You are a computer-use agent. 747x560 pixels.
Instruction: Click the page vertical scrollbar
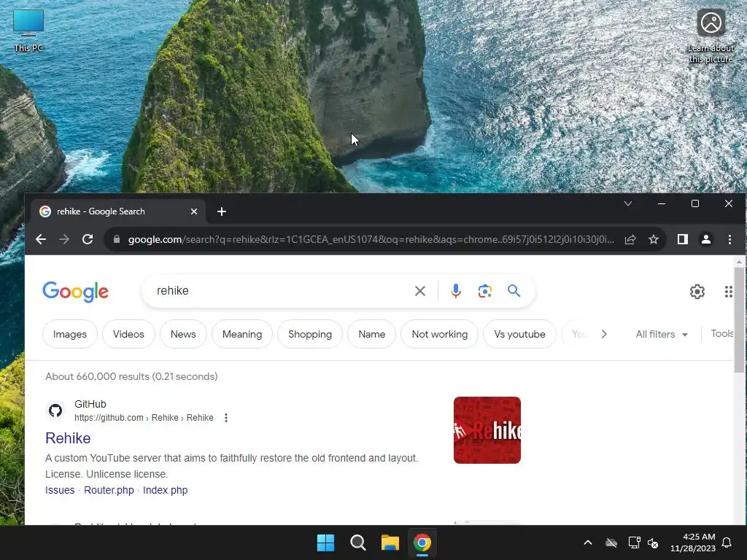click(x=739, y=319)
